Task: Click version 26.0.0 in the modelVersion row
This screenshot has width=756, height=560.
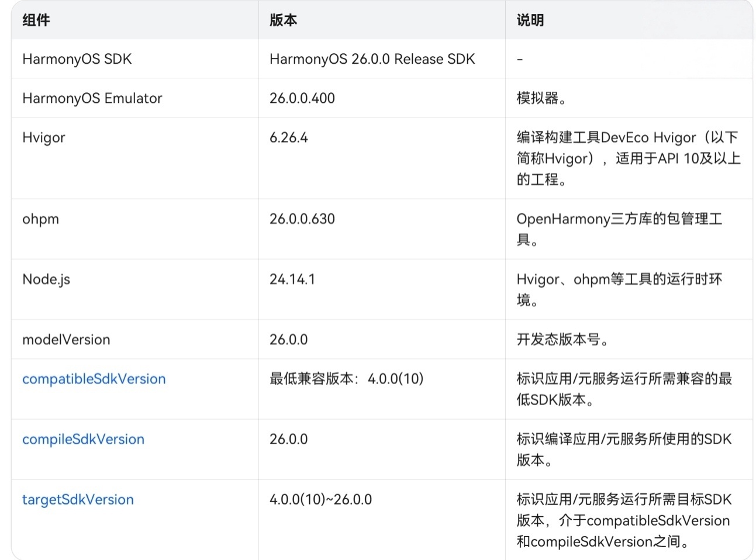Action: [x=289, y=340]
